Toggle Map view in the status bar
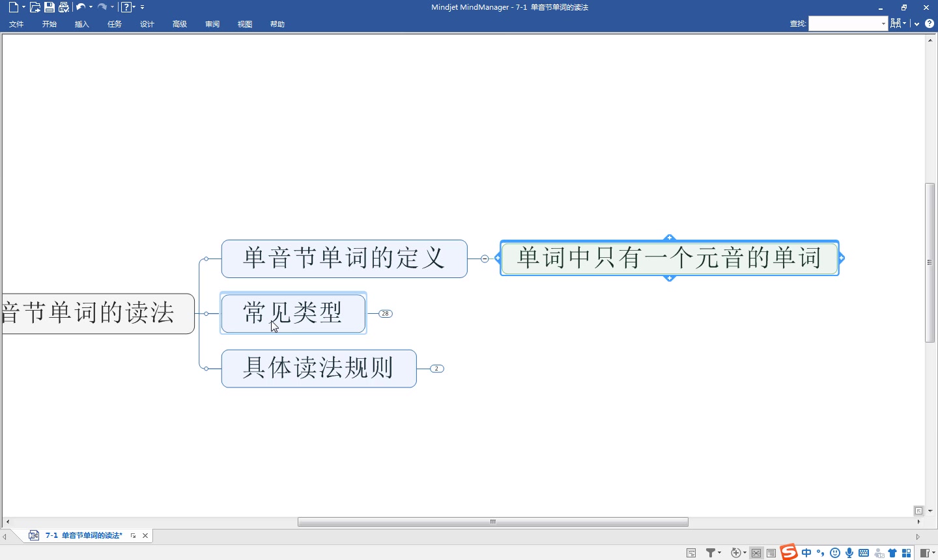The image size is (938, 560). coord(756,553)
